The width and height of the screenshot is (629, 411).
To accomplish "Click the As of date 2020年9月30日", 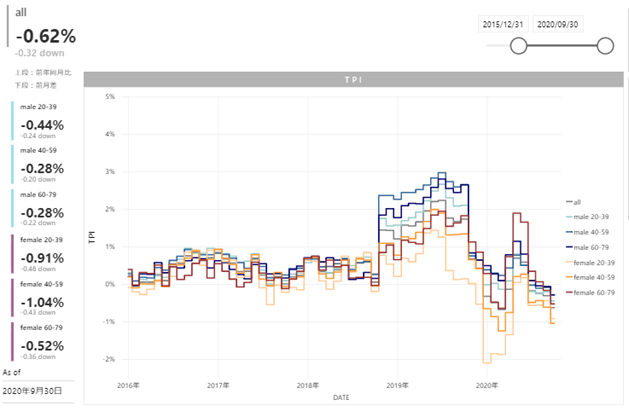I will click(33, 390).
